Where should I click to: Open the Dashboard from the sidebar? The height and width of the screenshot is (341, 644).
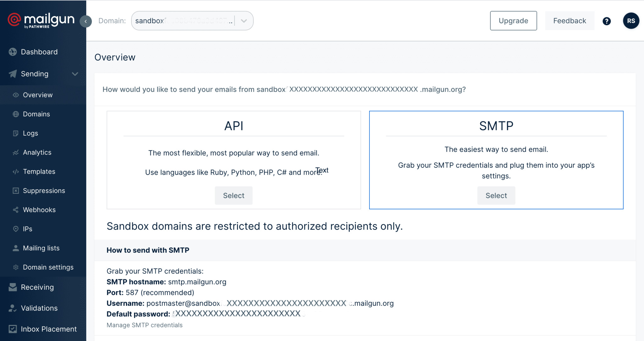(39, 52)
